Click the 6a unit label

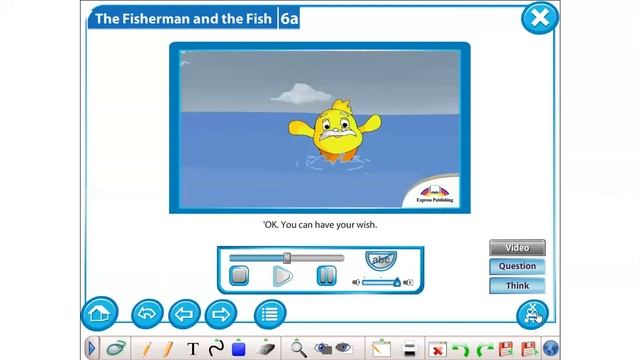click(x=289, y=19)
